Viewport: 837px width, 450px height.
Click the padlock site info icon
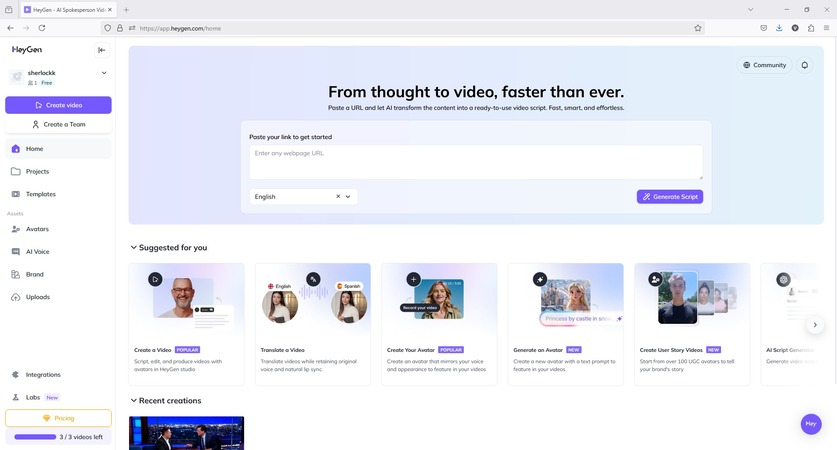(x=120, y=28)
